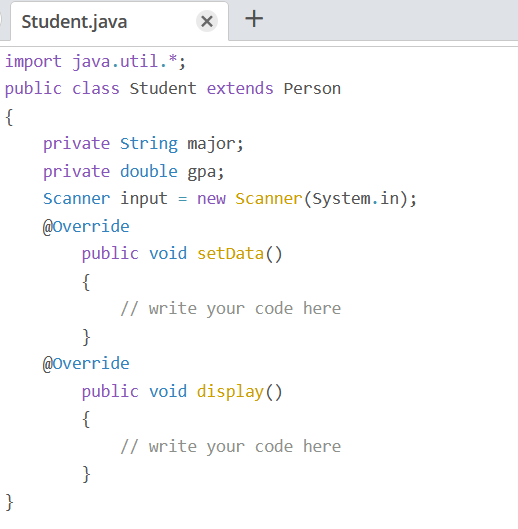Image resolution: width=518 pixels, height=529 pixels.
Task: Click the display method name
Action: coord(230,392)
